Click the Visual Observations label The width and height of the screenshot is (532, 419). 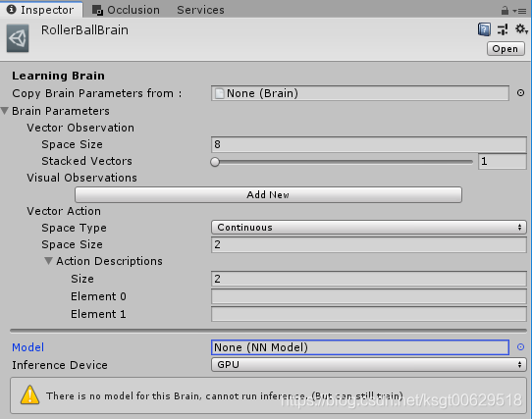click(81, 178)
